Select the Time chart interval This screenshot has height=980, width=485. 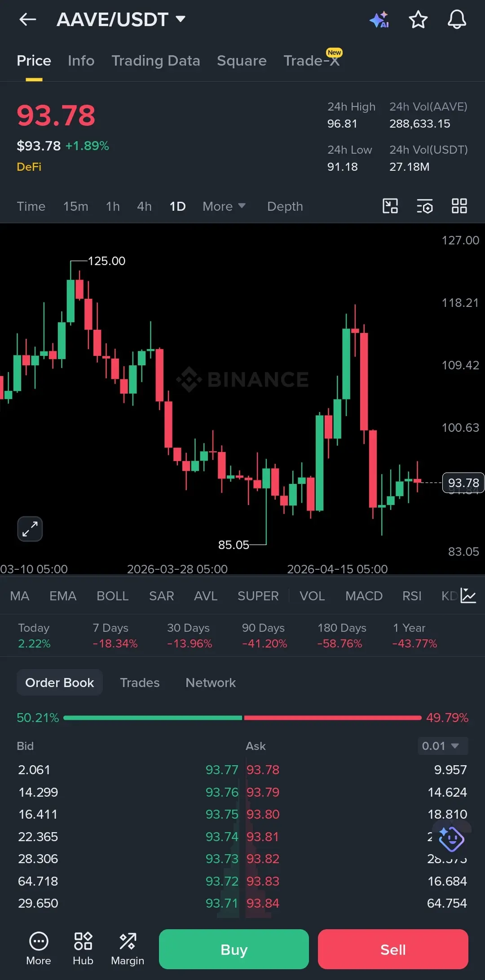pos(31,206)
